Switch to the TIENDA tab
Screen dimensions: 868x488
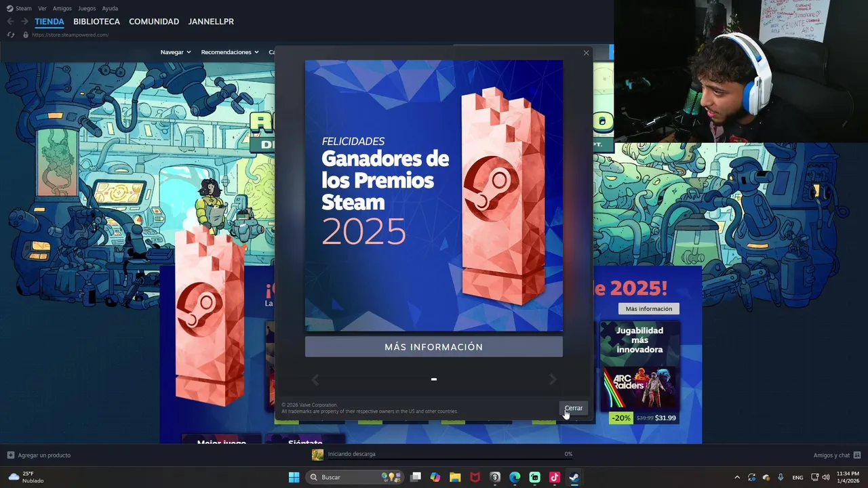coord(50,22)
